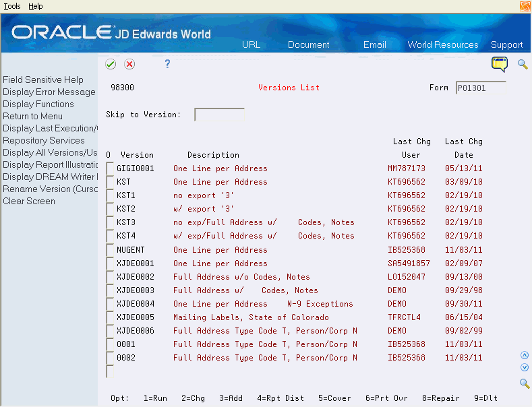
Task: Open the Tools menu
Action: (x=12, y=6)
